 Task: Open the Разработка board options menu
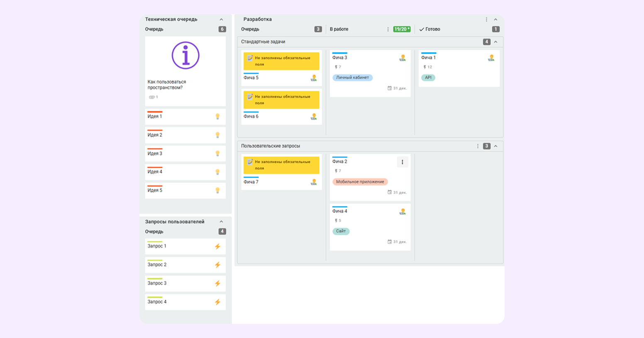(x=486, y=20)
